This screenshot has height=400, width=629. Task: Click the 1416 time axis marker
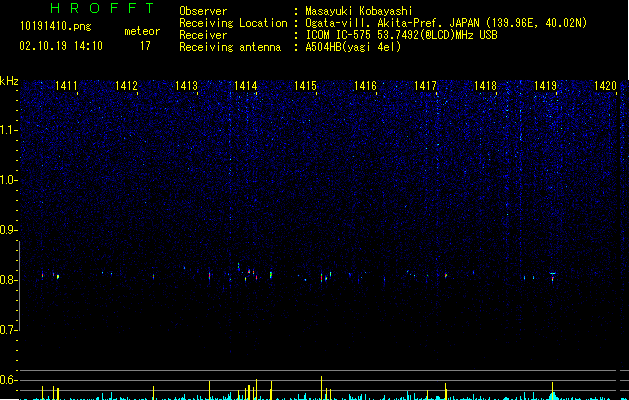(x=365, y=86)
